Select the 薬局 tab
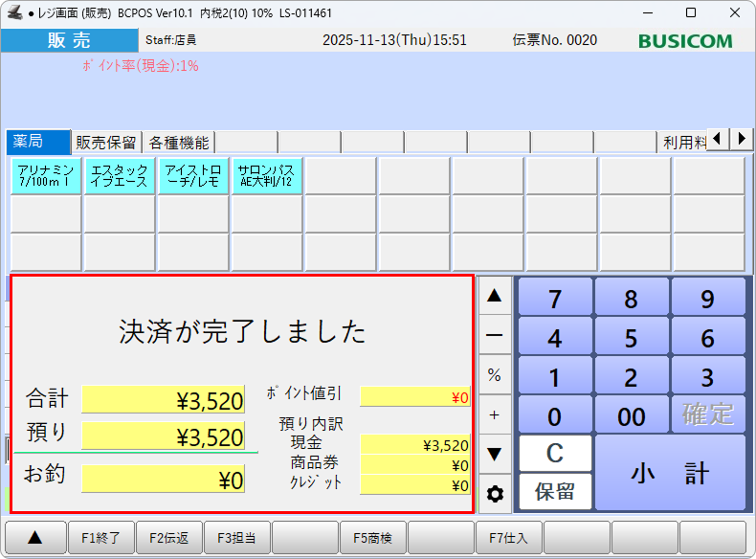 [38, 143]
